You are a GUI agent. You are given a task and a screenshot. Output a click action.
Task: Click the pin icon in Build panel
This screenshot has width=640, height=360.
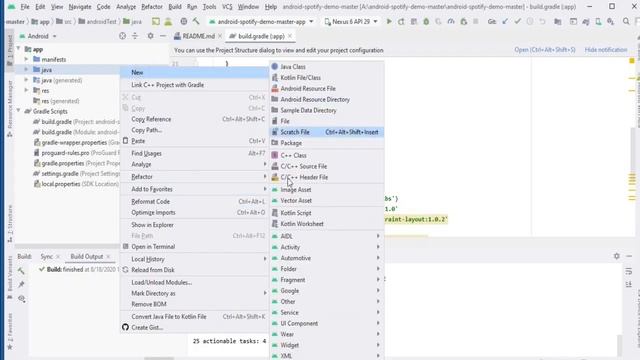click(21, 284)
